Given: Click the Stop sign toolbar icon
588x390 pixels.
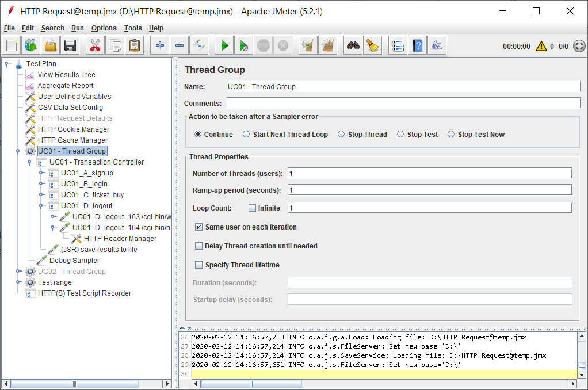Looking at the screenshot, I should point(264,46).
